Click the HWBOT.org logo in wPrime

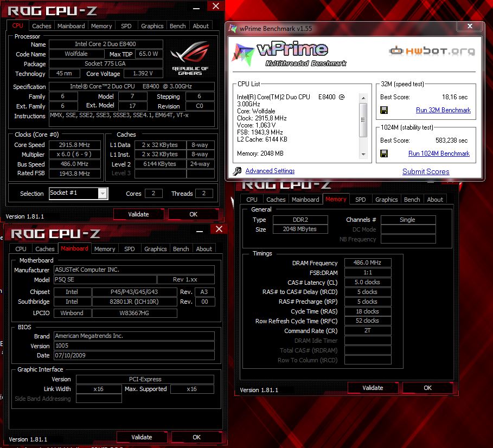coord(432,50)
